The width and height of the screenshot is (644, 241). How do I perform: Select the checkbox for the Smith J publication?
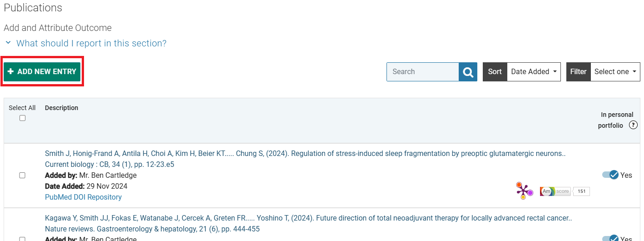[x=22, y=175]
